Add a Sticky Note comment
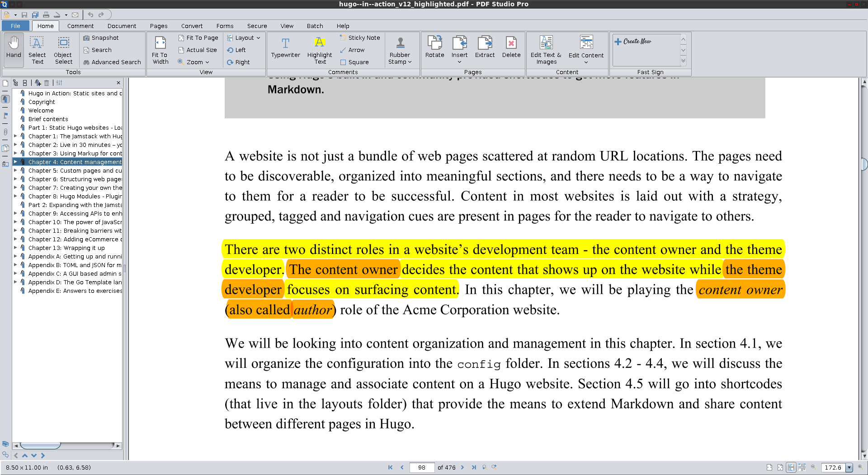The width and height of the screenshot is (868, 475). [x=360, y=38]
